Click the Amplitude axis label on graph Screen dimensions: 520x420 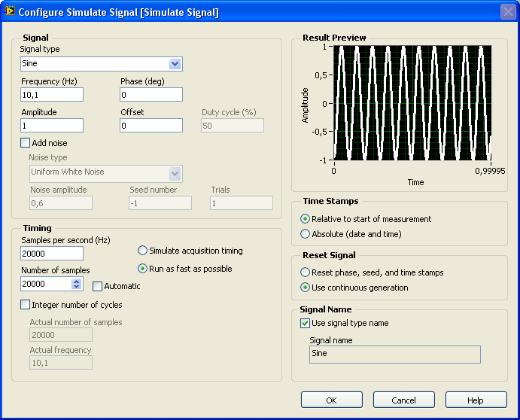point(305,105)
